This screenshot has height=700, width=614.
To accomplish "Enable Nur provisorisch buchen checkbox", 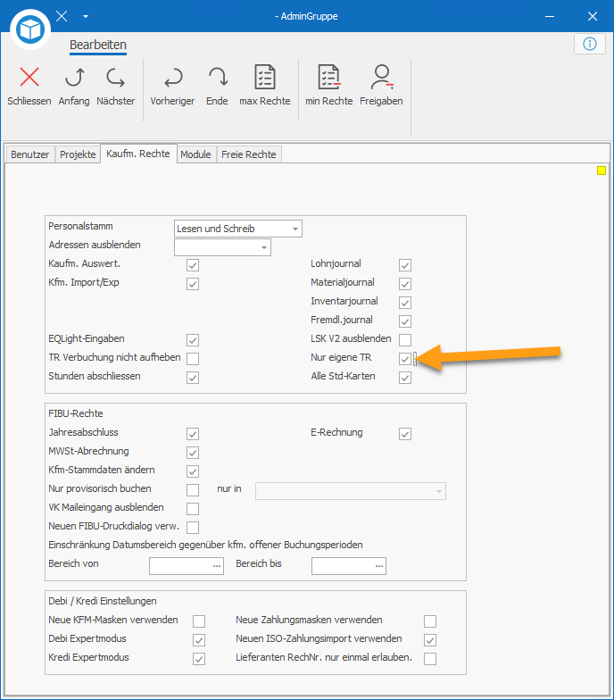I will click(x=193, y=490).
